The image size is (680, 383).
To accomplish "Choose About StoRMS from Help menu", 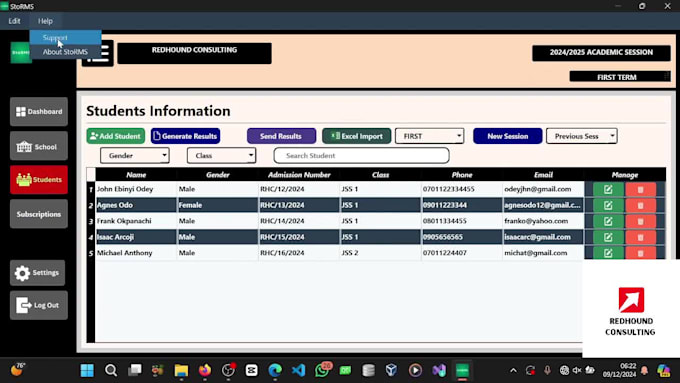I will [65, 52].
